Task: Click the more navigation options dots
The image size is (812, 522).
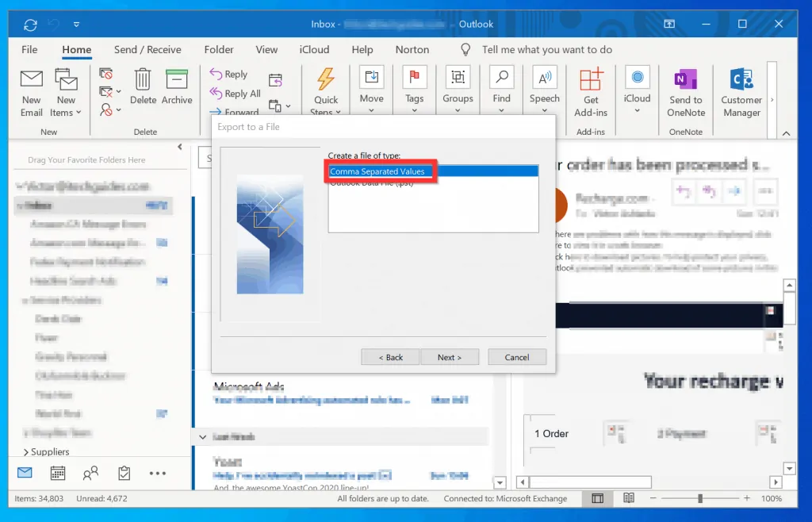Action: click(x=158, y=474)
